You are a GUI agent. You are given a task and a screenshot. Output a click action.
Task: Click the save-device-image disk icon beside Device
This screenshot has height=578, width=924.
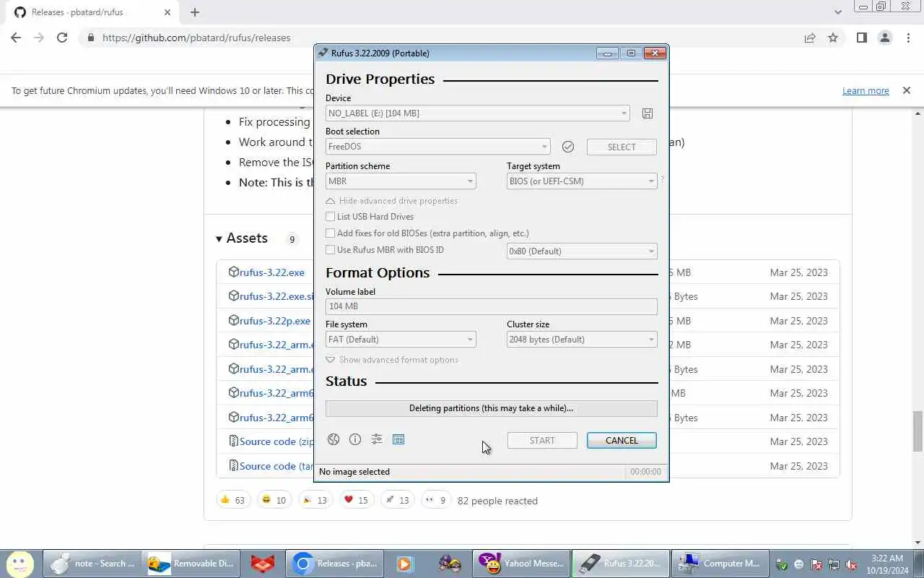click(x=648, y=113)
